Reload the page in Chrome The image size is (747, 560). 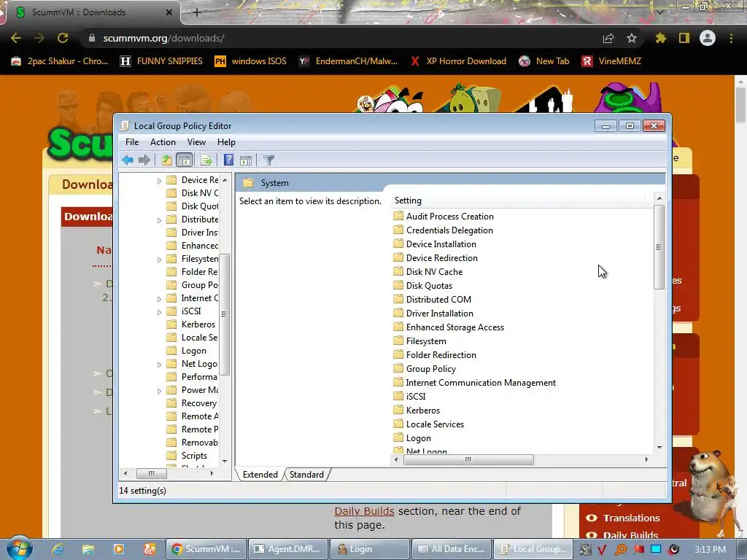click(x=63, y=38)
